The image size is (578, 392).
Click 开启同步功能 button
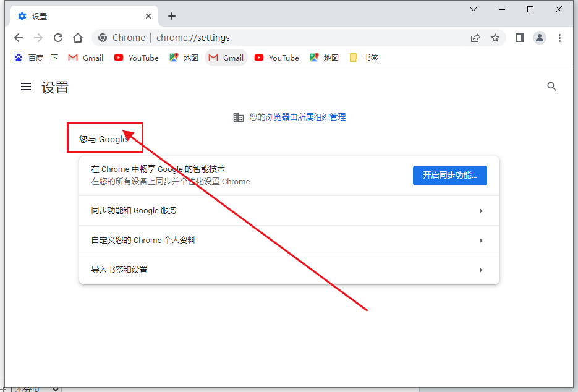click(449, 176)
